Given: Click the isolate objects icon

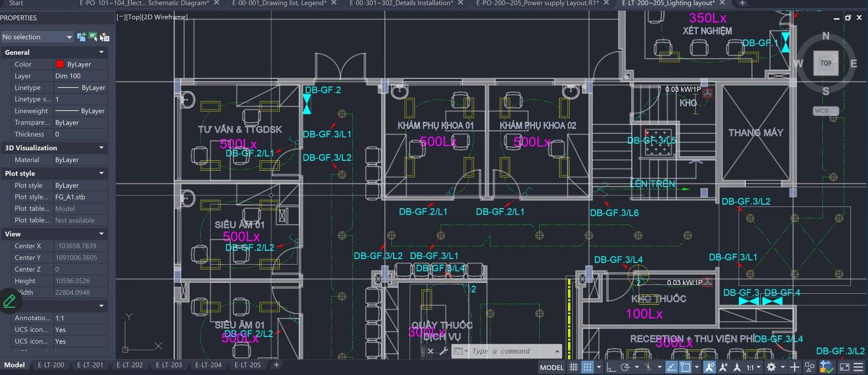Looking at the screenshot, I should [810, 367].
